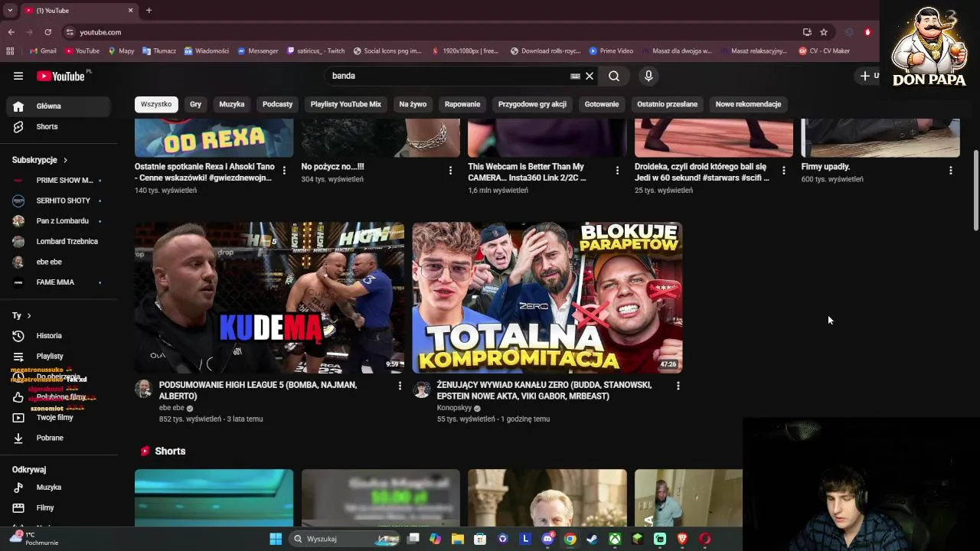Open ebe ebe in subscriptions list
Viewport: 980px width, 551px height.
coord(57,262)
